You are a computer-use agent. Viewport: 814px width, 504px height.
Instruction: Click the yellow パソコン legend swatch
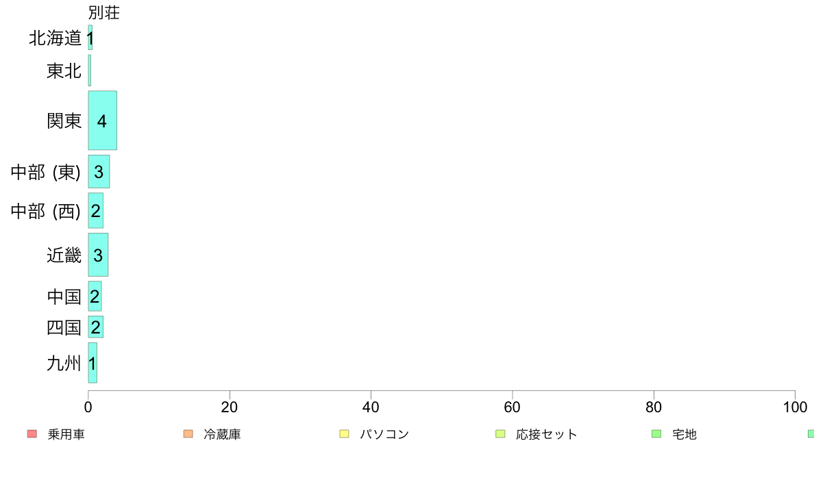coord(344,434)
